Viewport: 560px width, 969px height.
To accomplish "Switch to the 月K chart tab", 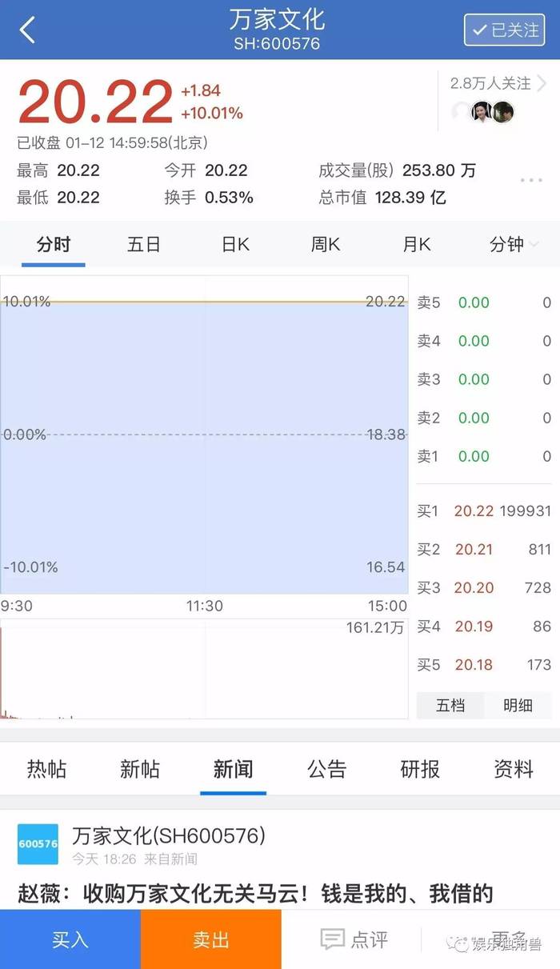I will click(416, 245).
